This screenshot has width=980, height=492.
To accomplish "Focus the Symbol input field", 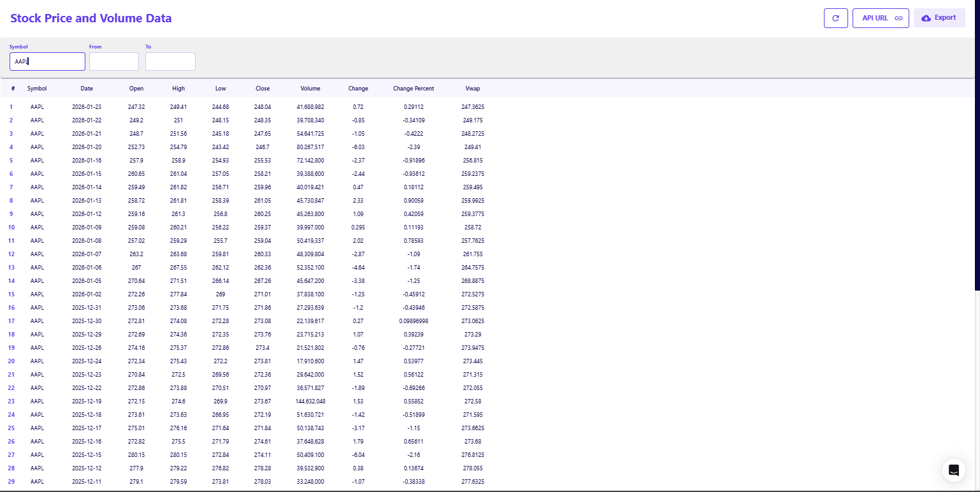I will [x=47, y=61].
